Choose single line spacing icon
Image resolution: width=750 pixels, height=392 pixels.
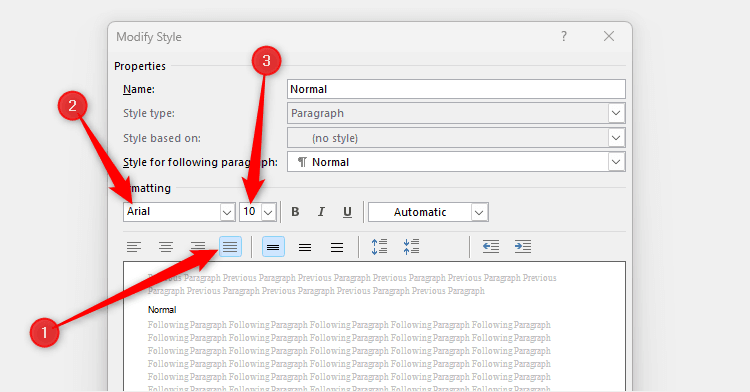point(273,247)
